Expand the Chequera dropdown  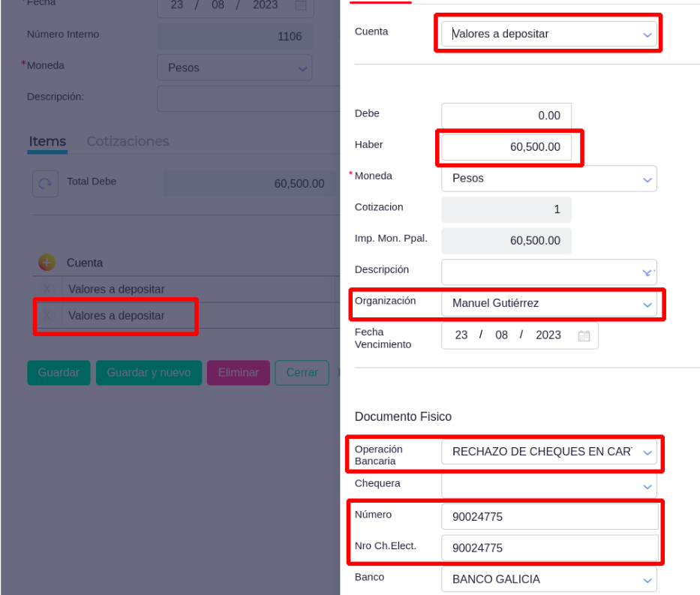[x=548, y=486]
